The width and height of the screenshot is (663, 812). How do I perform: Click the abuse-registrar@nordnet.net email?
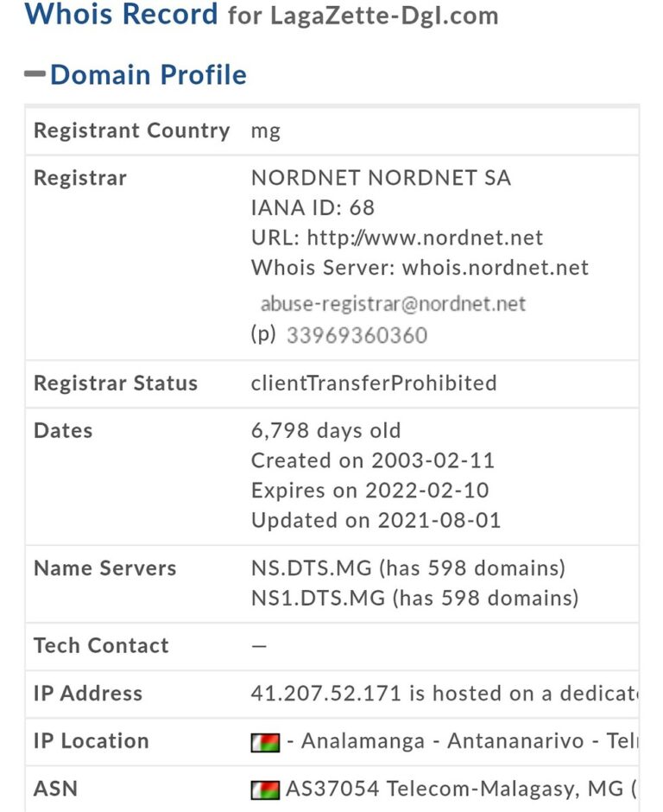(x=393, y=303)
